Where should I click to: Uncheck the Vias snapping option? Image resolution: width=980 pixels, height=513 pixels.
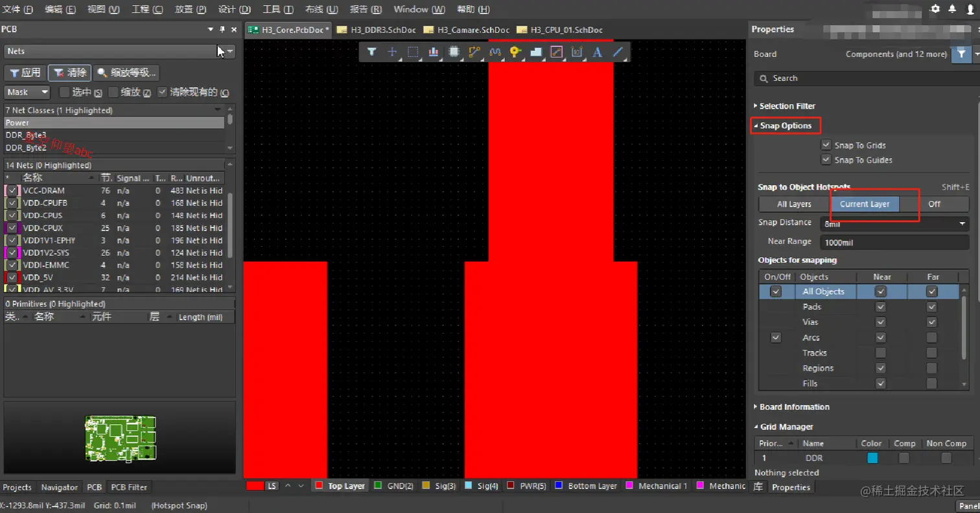tap(880, 322)
